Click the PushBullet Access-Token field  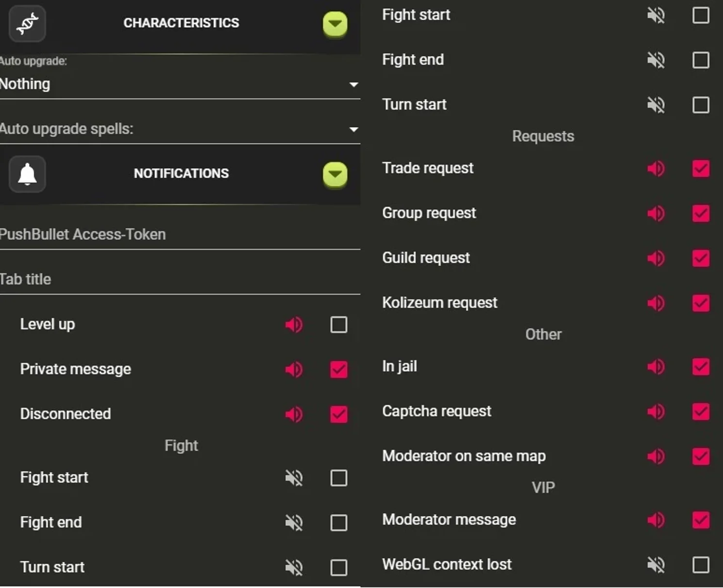[180, 235]
